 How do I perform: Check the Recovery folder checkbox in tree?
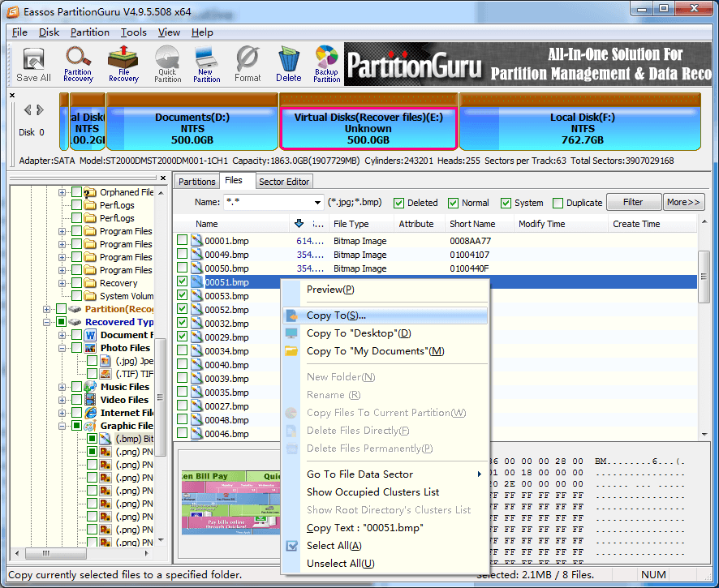76,283
